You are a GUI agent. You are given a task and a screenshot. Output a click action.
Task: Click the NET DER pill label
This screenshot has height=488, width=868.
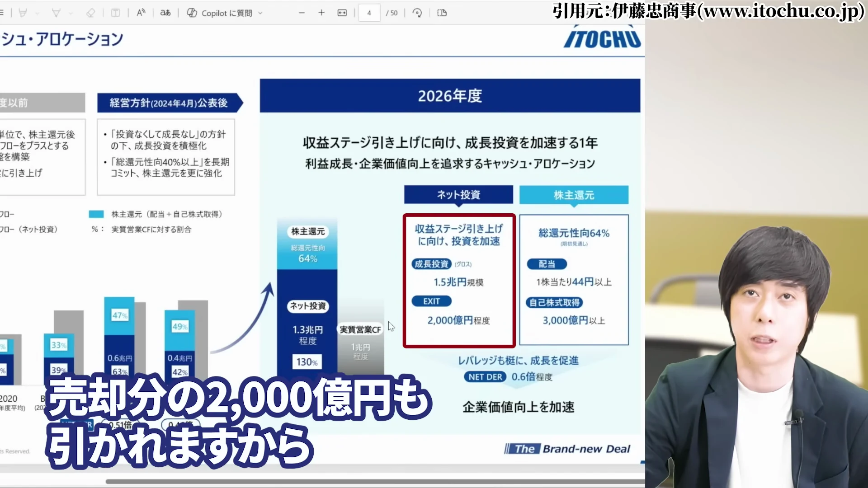click(x=485, y=377)
